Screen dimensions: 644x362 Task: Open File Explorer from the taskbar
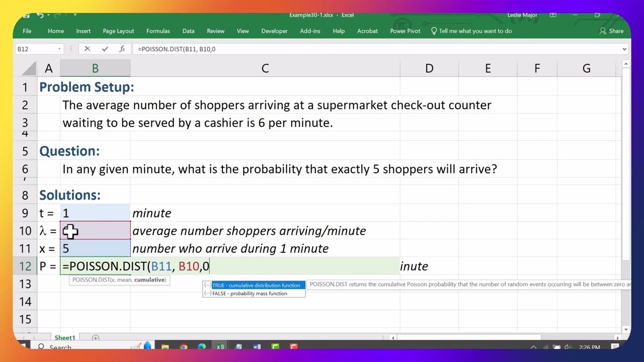[165, 347]
